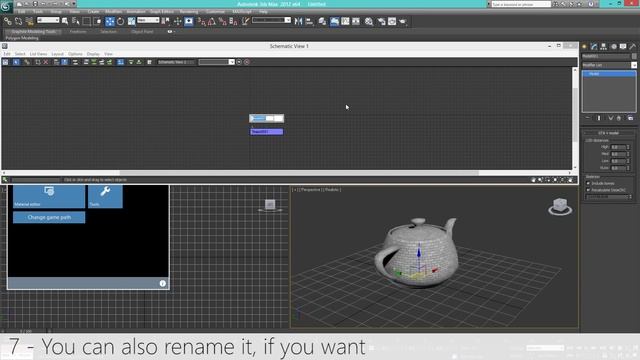The height and width of the screenshot is (360, 640).
Task: Open the Select menu in Schematic View
Action: [x=20, y=54]
